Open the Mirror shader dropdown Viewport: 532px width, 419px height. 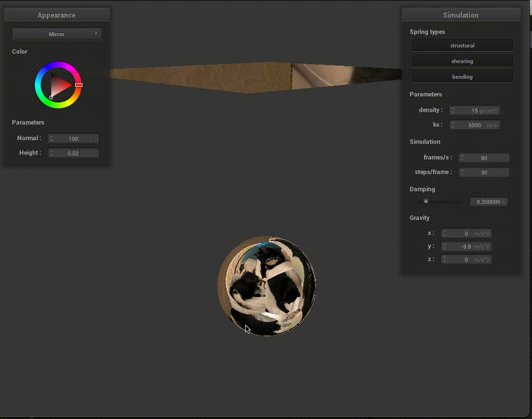tap(57, 34)
